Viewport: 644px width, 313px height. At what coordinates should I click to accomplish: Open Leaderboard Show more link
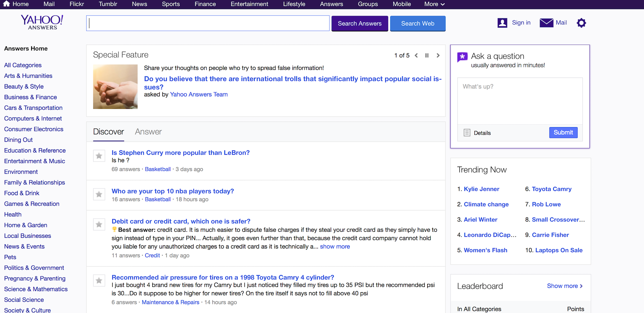coord(565,286)
